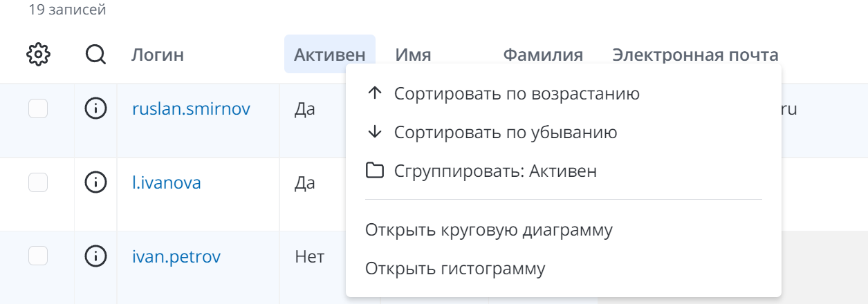Choose Открыть круговую диаграмму menu item
This screenshot has width=868, height=304.
pos(488,230)
